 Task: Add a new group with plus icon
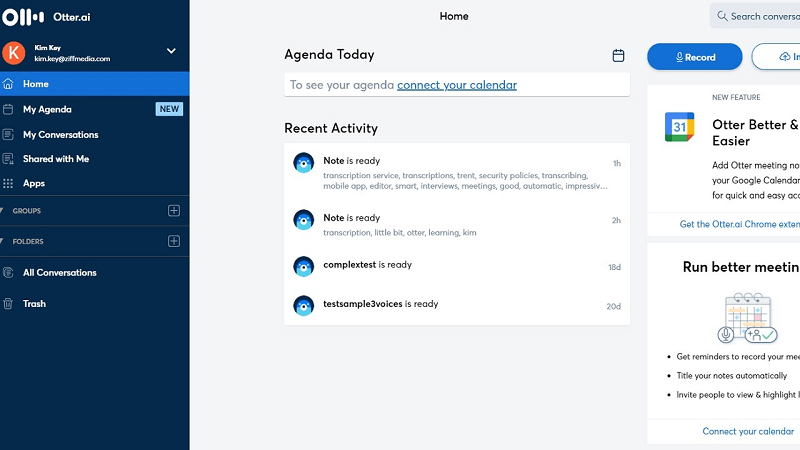[173, 211]
